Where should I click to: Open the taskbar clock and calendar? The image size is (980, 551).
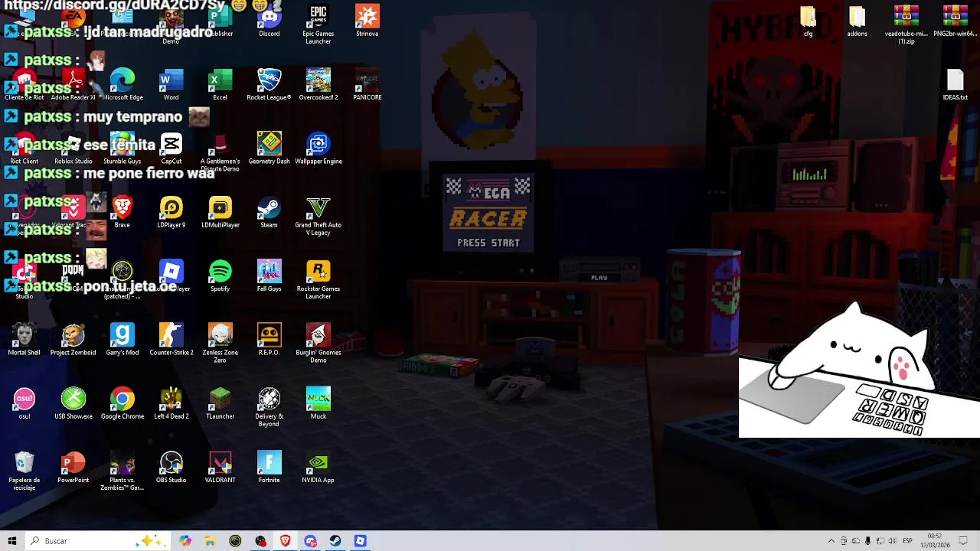(936, 541)
